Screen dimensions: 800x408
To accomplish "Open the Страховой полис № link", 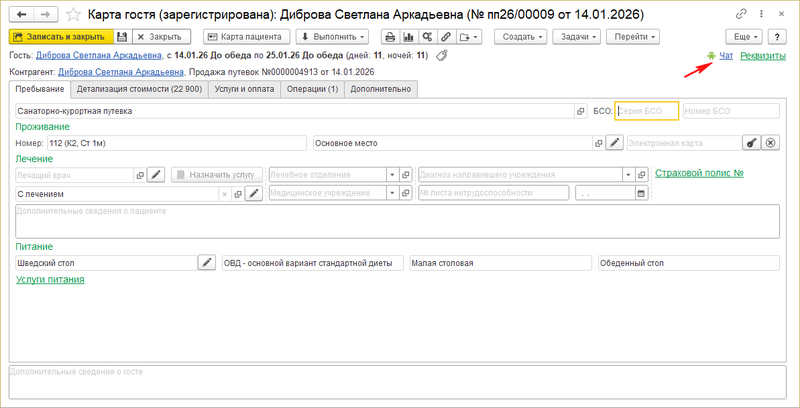I will (699, 173).
